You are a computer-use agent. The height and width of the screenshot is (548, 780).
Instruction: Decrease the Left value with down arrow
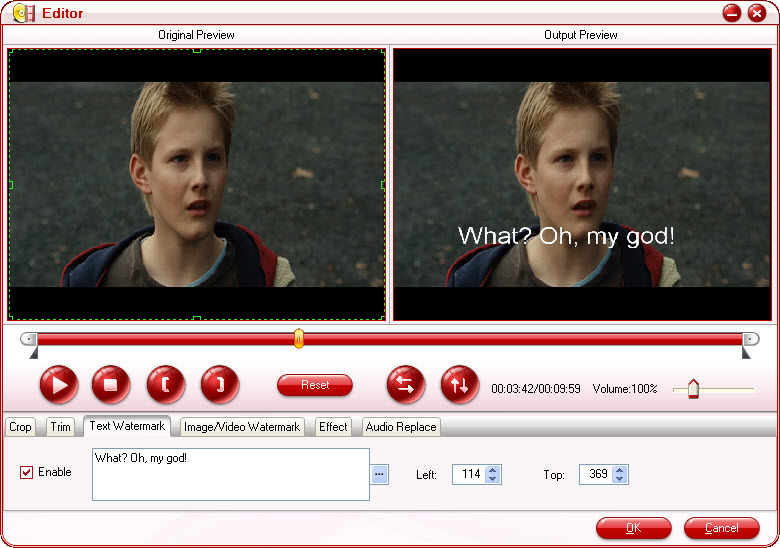coord(492,479)
